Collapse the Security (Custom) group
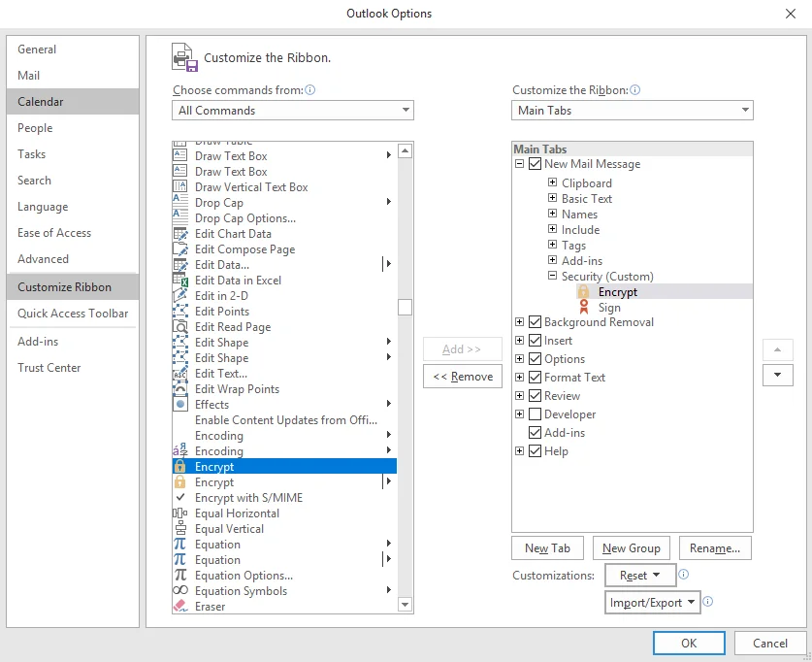Screen dimensions: 812x662 click(553, 276)
